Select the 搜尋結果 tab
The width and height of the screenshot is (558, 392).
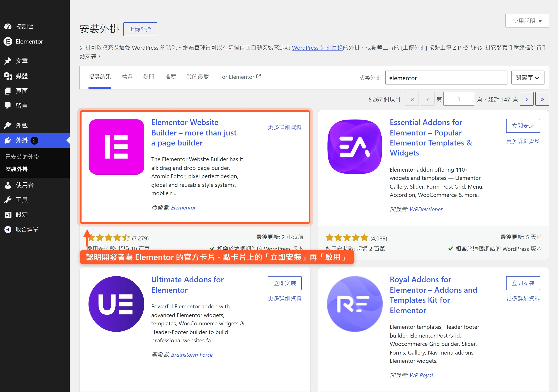[x=100, y=77]
